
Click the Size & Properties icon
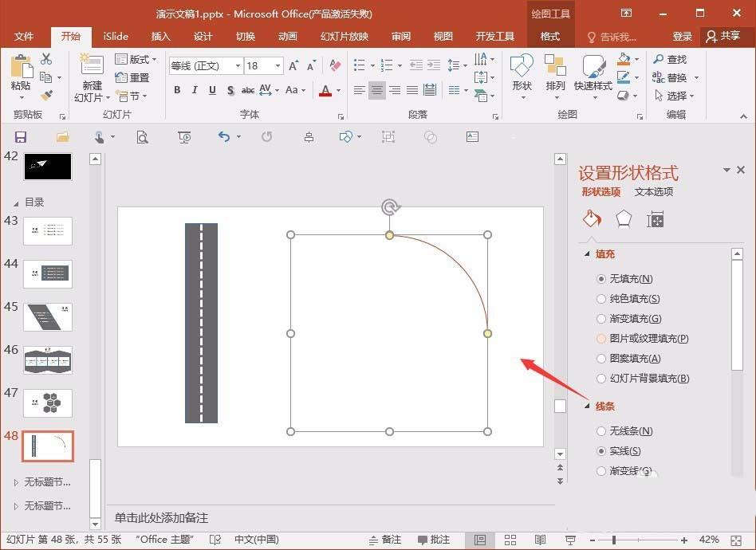coord(655,218)
